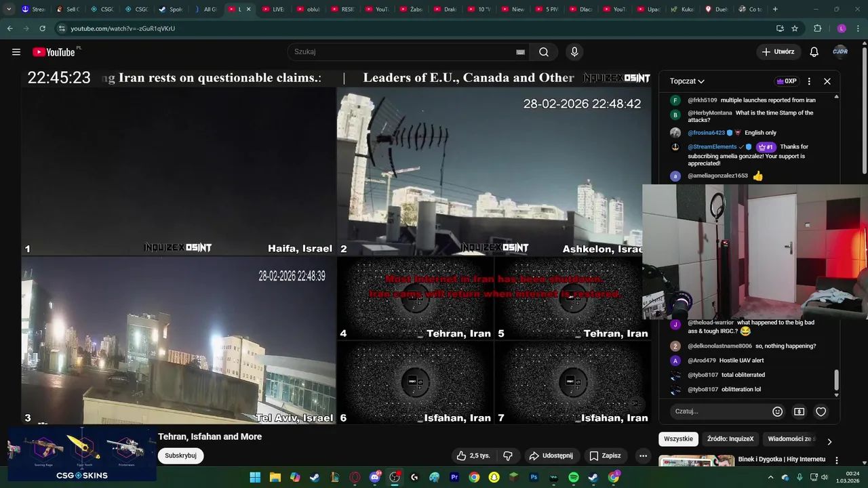
Task: Switch to the LIVE: tab
Action: point(274,9)
